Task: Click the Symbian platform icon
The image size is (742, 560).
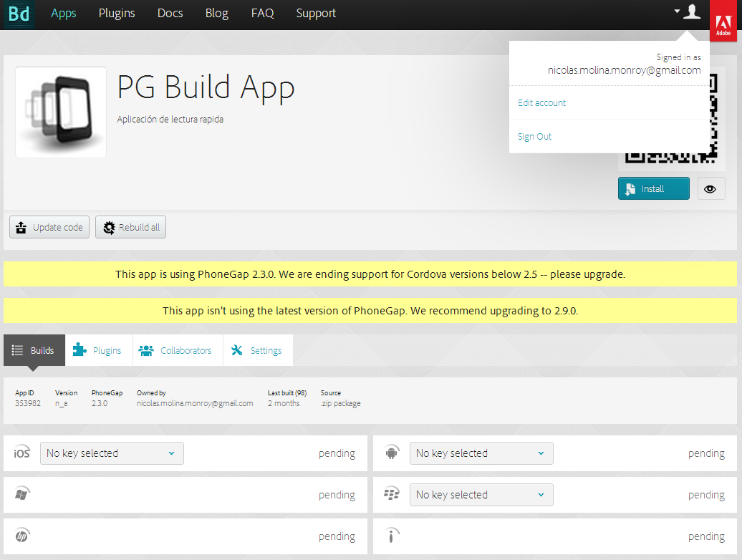Action: pyautogui.click(x=392, y=536)
